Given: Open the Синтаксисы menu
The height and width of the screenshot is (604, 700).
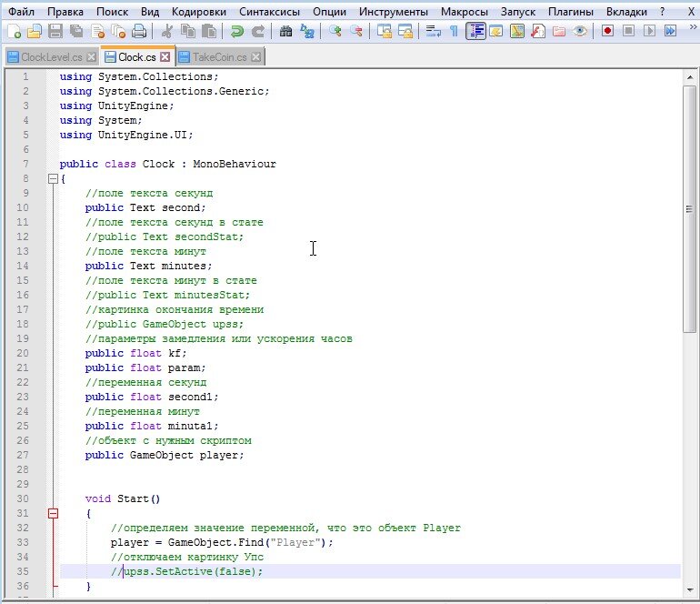Looking at the screenshot, I should pos(269,12).
